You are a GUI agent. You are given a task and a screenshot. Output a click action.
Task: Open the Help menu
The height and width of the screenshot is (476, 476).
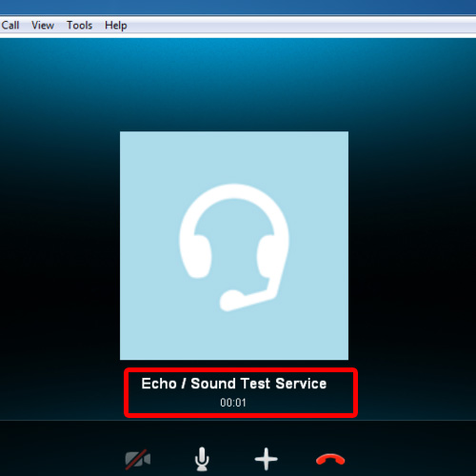116,26
